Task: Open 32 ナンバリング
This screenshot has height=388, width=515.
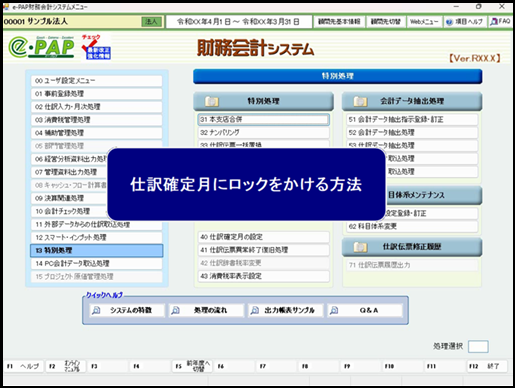Action: tap(263, 132)
